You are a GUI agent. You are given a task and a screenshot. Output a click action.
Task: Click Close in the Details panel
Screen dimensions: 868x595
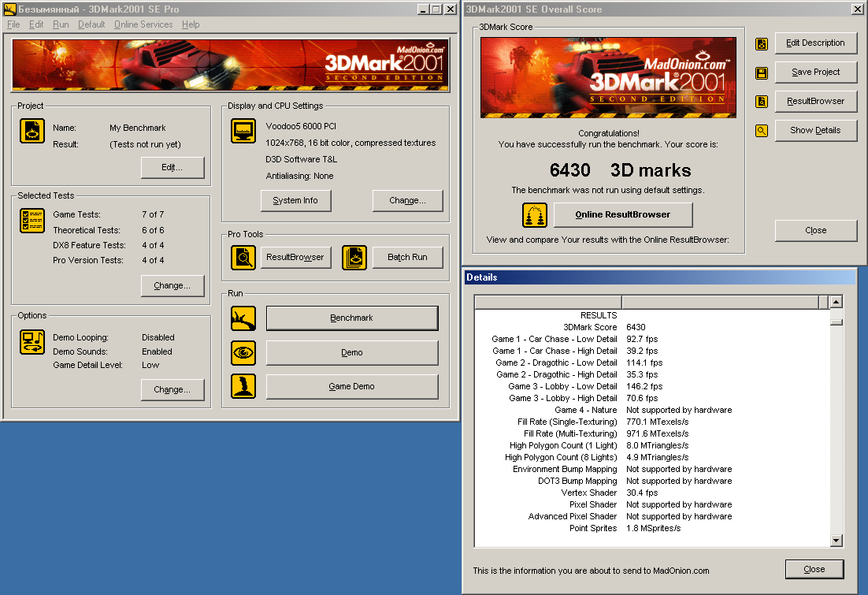(x=814, y=570)
